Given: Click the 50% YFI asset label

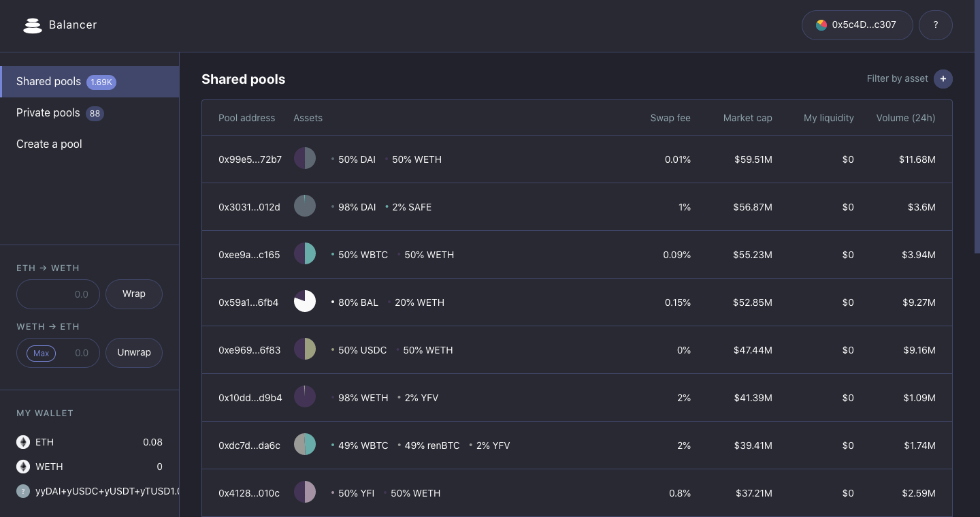Looking at the screenshot, I should (357, 493).
